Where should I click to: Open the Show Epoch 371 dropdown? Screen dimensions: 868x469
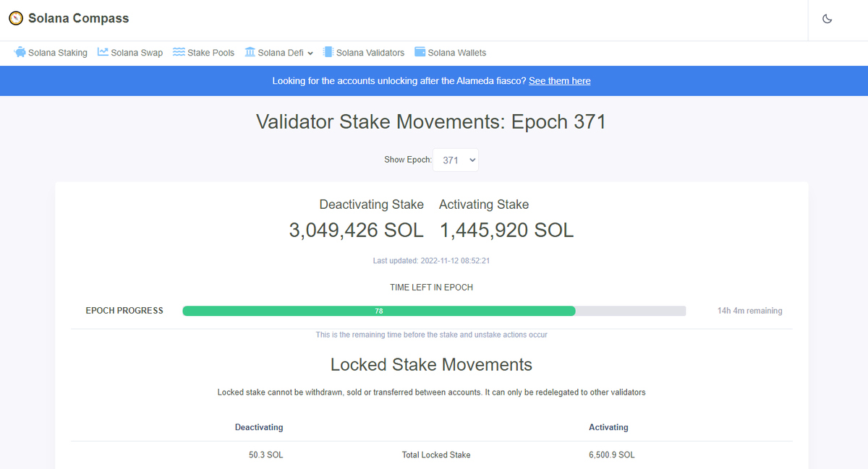coord(456,160)
